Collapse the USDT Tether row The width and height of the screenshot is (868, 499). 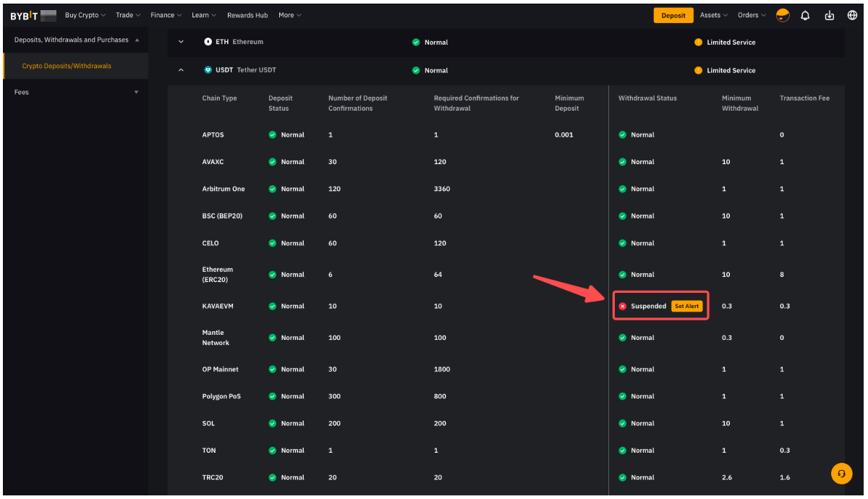[181, 70]
